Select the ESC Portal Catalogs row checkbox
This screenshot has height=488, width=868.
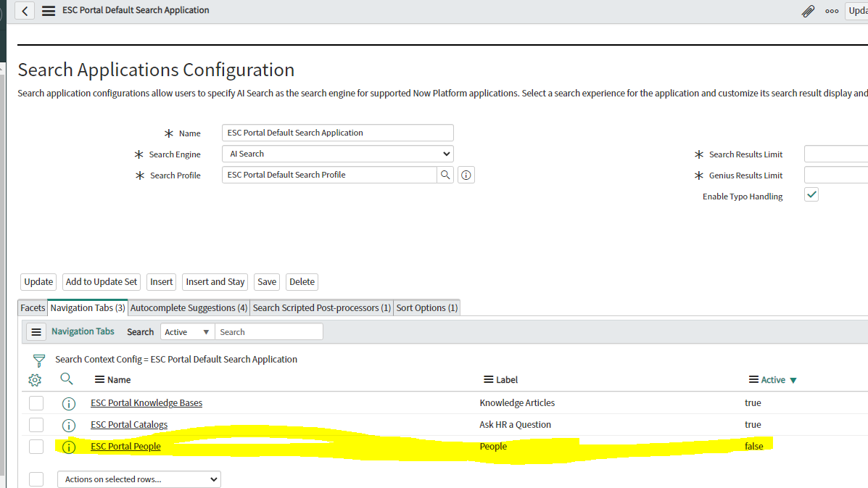(36, 425)
